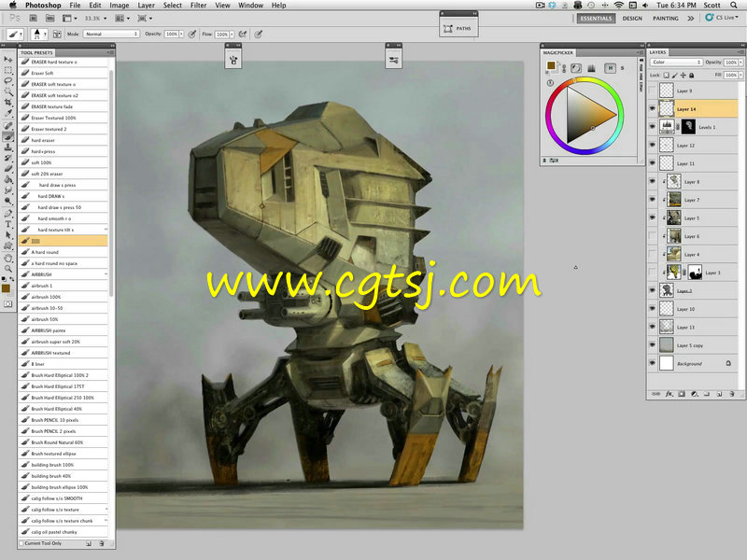Open the Filter menu
The image size is (747, 560).
(198, 6)
